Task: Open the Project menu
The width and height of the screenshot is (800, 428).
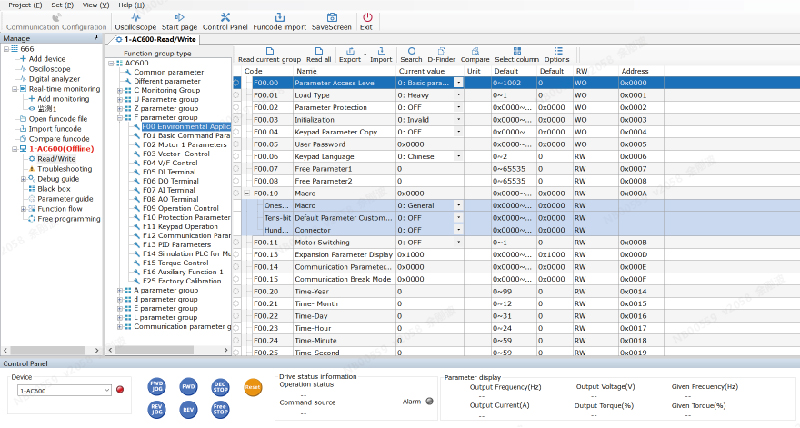Action: [25, 5]
